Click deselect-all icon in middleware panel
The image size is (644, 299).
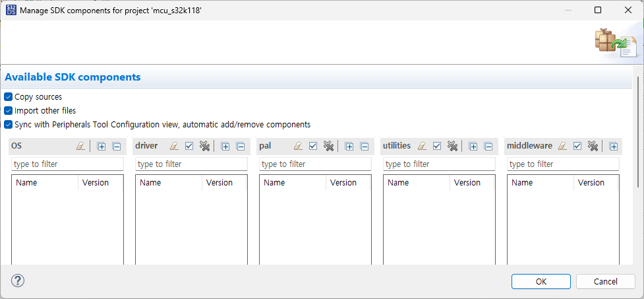[x=593, y=146]
